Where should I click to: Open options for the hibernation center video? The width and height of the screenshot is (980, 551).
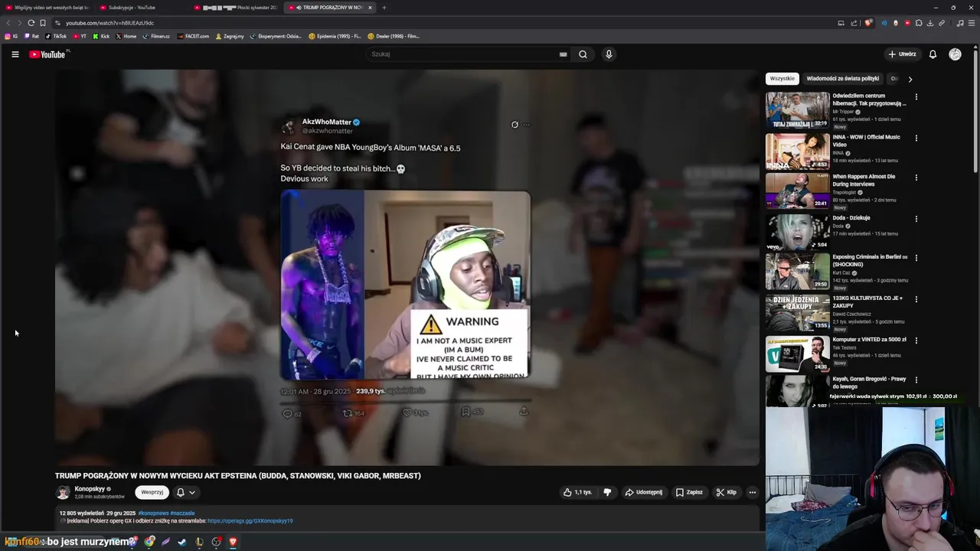(916, 97)
